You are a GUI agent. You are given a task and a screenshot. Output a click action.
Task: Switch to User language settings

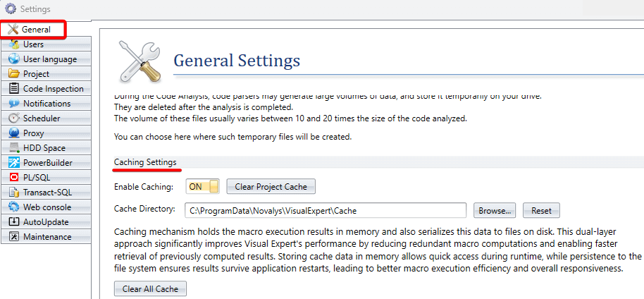tap(46, 59)
